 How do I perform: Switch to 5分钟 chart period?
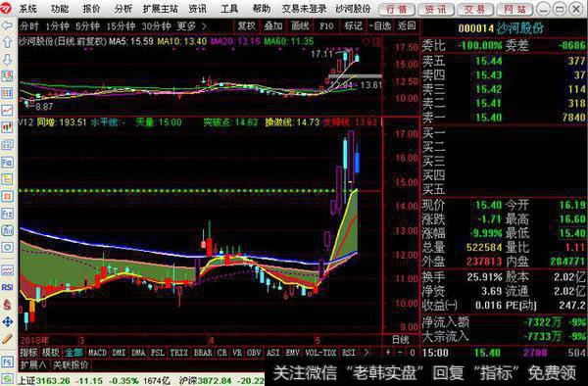(x=87, y=26)
